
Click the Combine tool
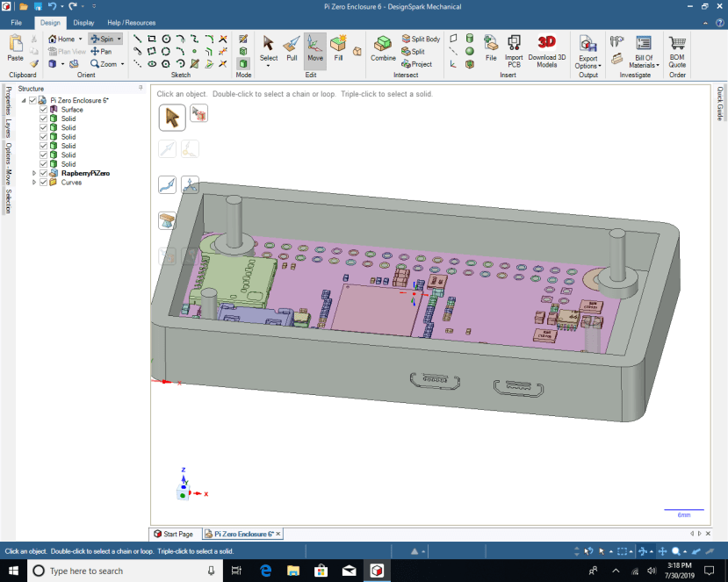(x=383, y=49)
